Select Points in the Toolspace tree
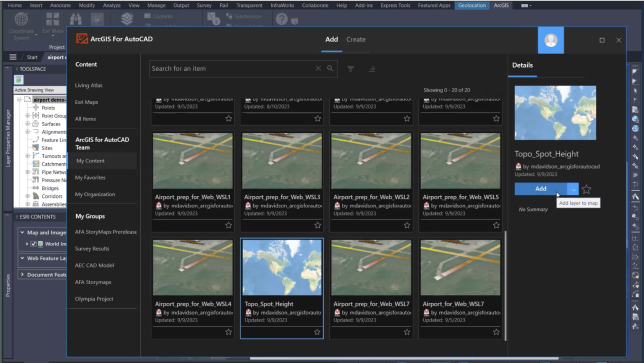 (x=48, y=108)
